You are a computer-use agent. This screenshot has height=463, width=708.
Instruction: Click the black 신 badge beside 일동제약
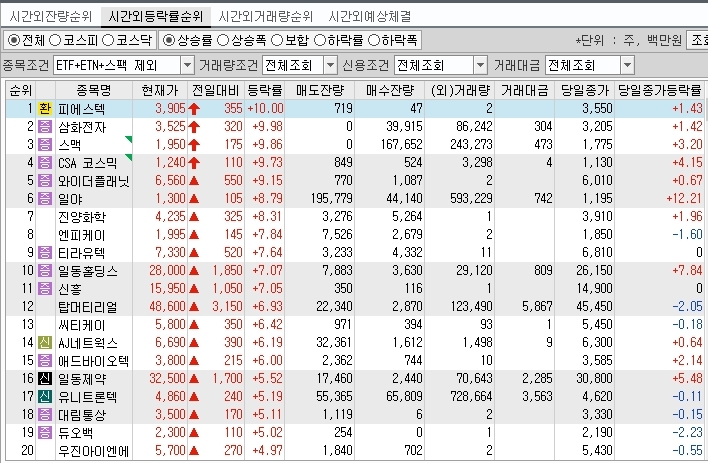(45, 379)
